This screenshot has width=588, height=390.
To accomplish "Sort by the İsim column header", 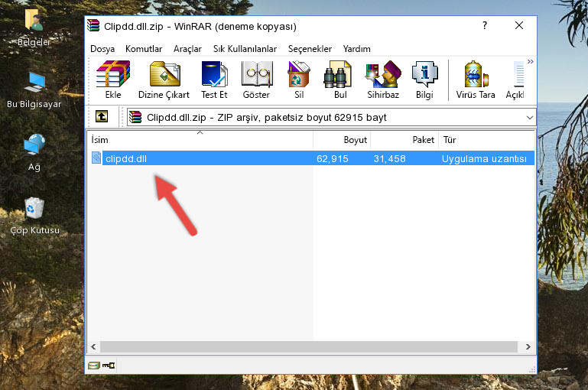I will (x=200, y=140).
